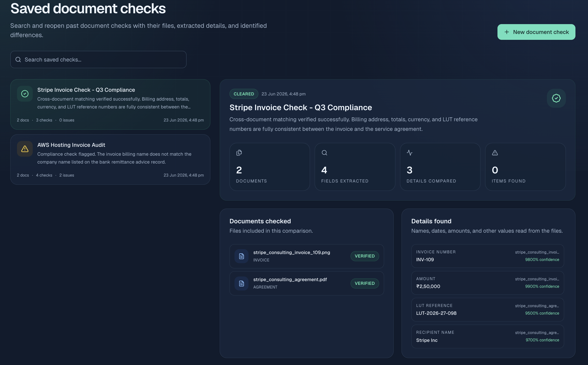
Task: Click file icon for stripe_consulting_invoice_109.png
Action: 241,256
